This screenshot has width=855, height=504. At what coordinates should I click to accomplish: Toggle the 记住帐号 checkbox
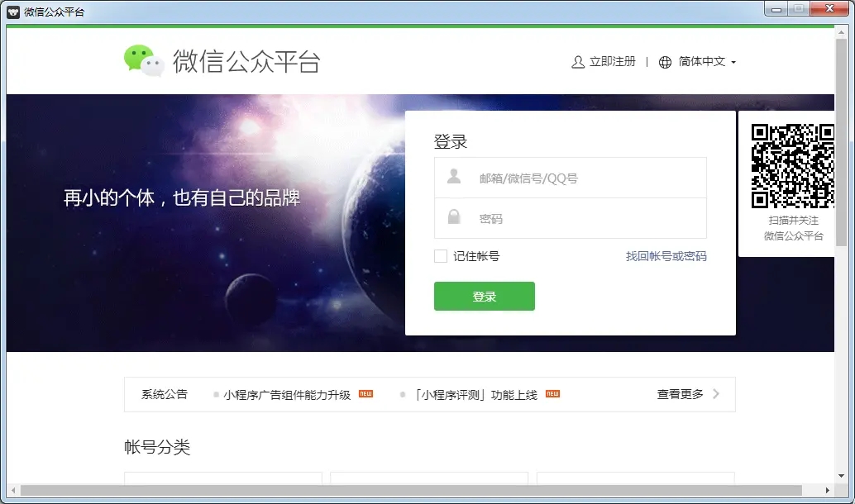click(441, 256)
